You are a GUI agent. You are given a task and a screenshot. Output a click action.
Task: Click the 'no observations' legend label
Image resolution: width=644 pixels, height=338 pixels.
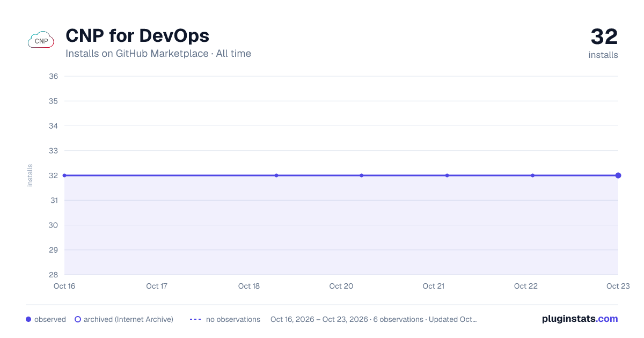233,319
